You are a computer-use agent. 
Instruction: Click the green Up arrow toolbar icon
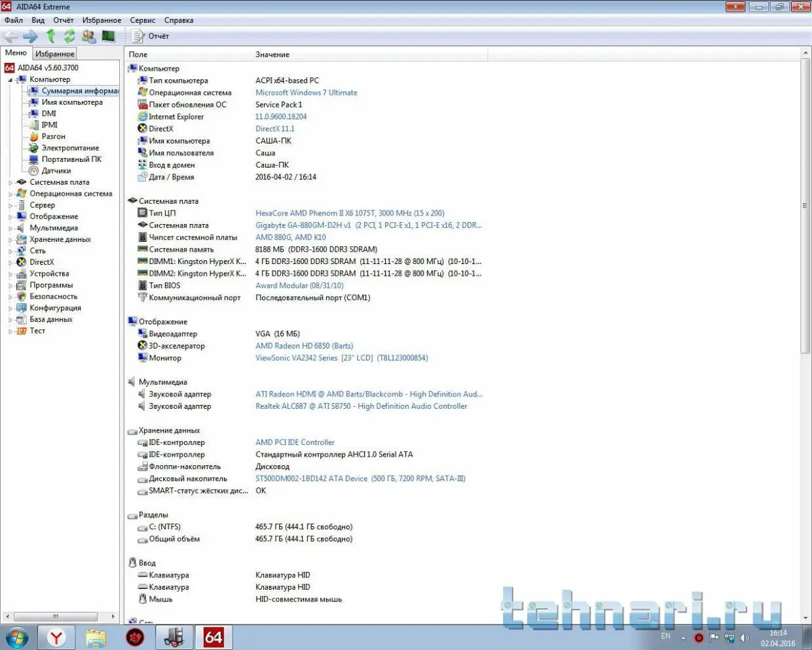coord(51,36)
